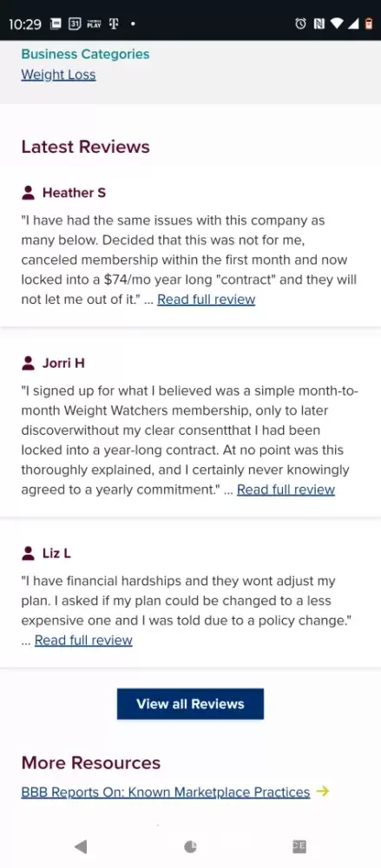Tap the Latest Reviews heading

(85, 147)
